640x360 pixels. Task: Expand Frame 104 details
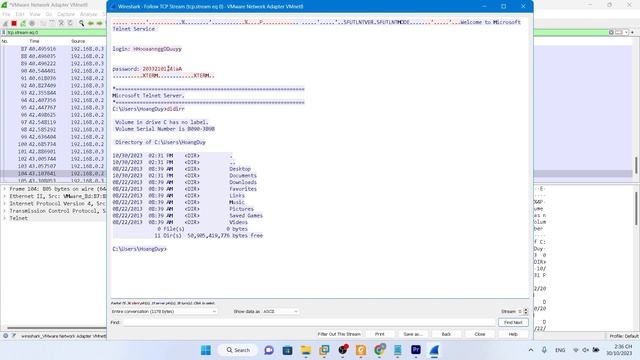(4, 189)
